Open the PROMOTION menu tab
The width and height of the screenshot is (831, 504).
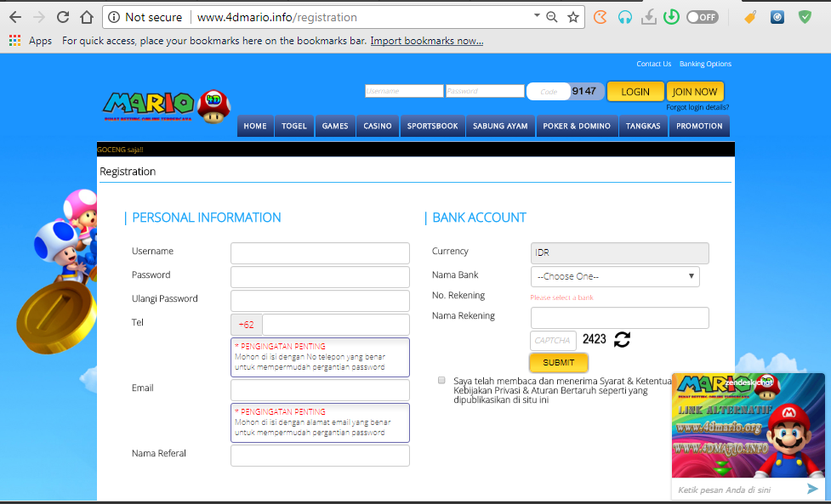[x=699, y=126]
